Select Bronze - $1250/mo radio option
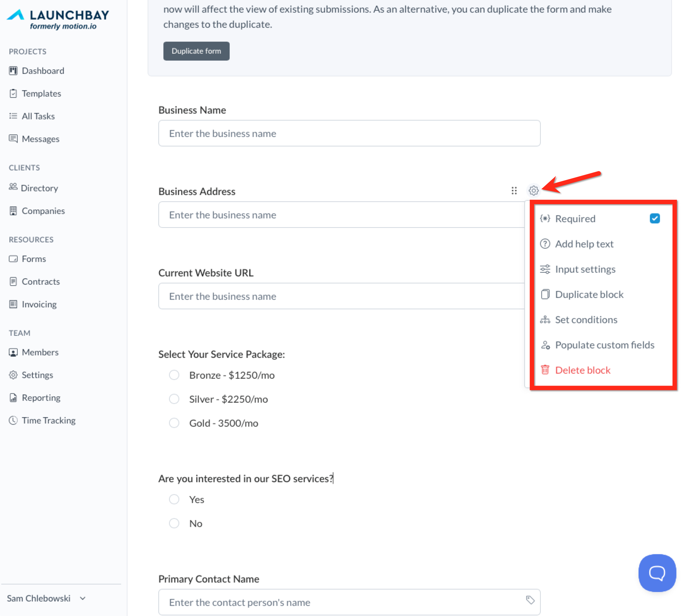The image size is (689, 616). tap(174, 375)
